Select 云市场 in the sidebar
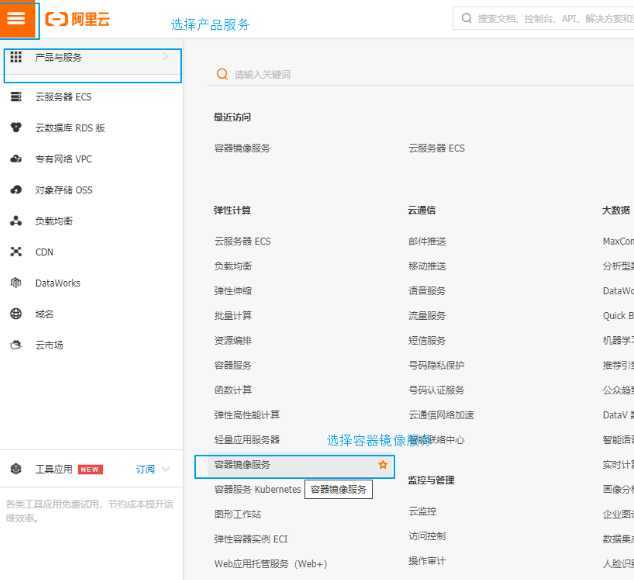 click(49, 345)
